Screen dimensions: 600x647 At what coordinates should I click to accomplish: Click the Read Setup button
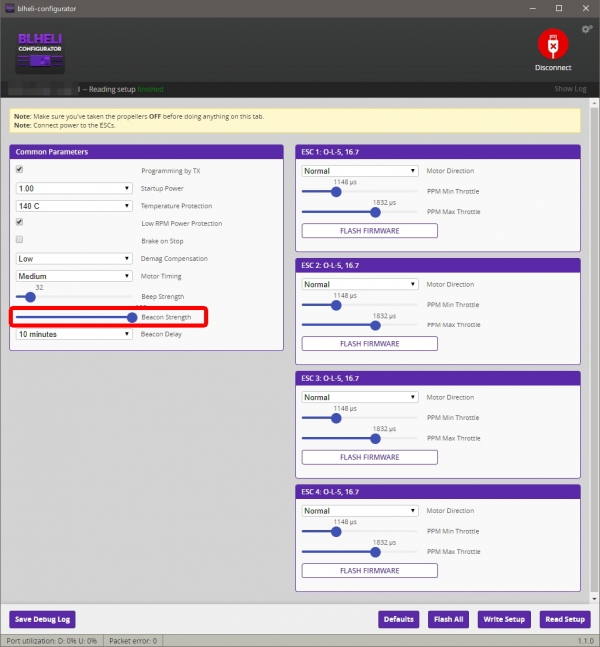pyautogui.click(x=565, y=619)
